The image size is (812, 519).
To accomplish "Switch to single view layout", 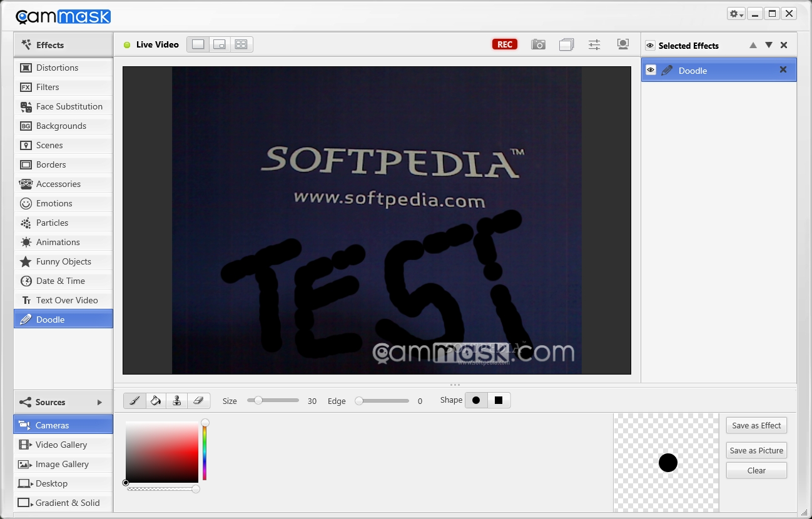I will click(x=198, y=44).
